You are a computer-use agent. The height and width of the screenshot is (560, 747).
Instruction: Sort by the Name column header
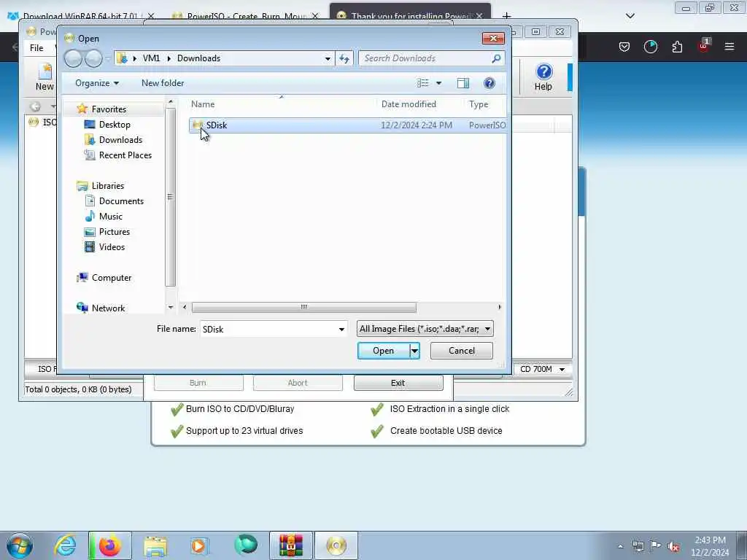pos(203,104)
